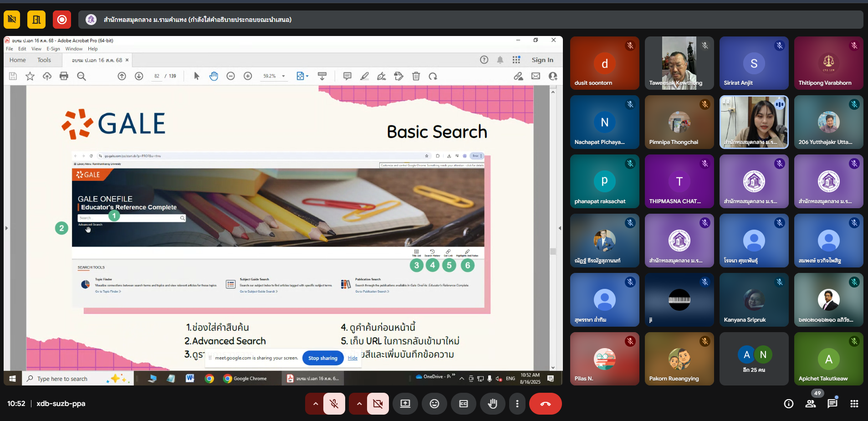Click Sign In in Acrobat
Screen dimensions: 868x421
(542, 60)
